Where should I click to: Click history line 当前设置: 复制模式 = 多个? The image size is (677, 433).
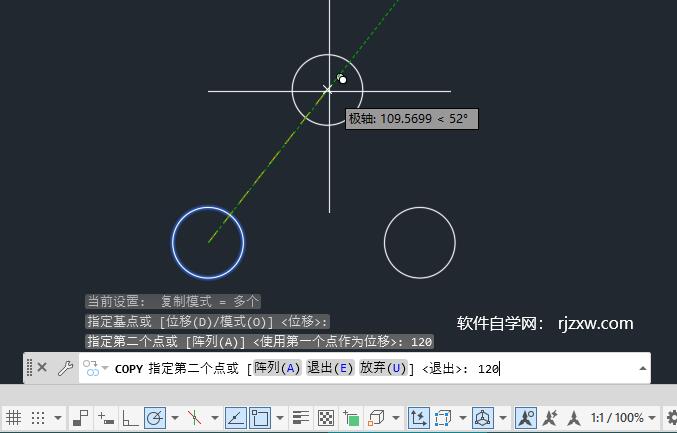[173, 301]
